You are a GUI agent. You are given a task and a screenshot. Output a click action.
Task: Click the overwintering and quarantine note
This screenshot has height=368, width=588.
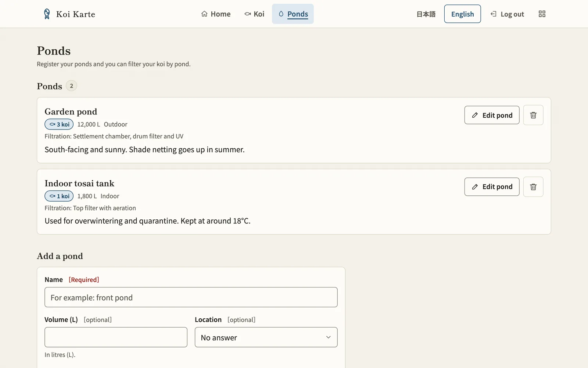147,221
